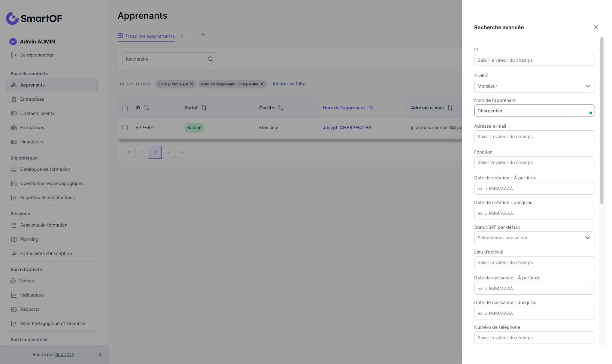Focus the ID field in advanced search
The height and width of the screenshot is (364, 612).
click(534, 60)
